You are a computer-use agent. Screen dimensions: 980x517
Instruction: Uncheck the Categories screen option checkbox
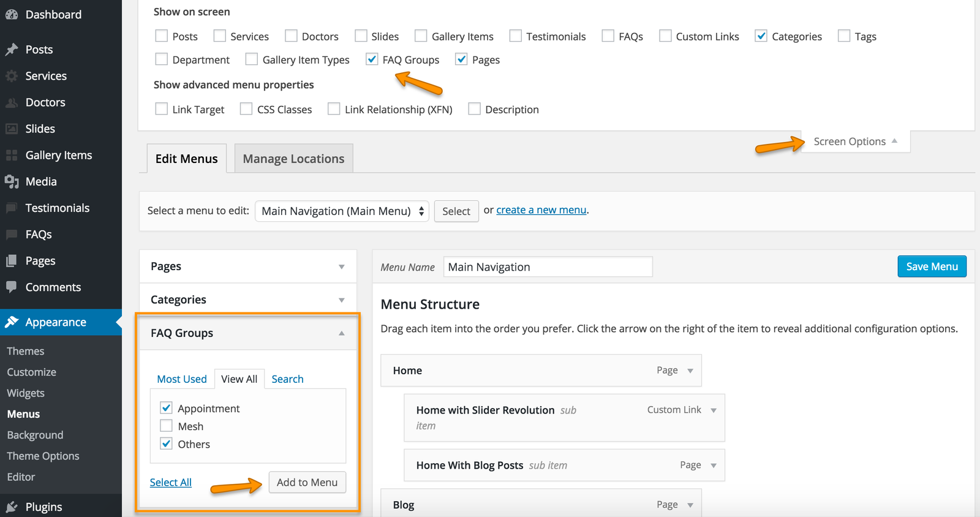[761, 36]
